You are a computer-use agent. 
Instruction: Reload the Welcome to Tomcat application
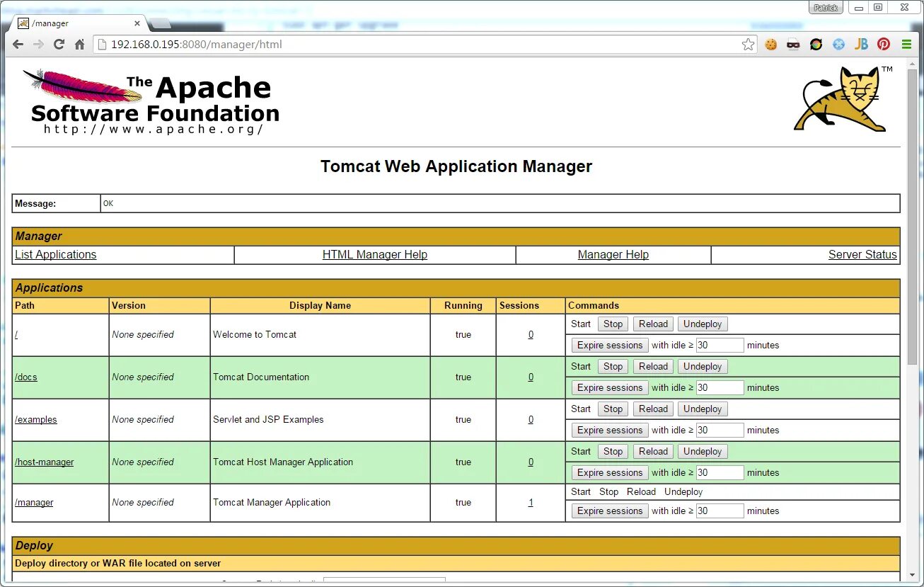click(653, 324)
